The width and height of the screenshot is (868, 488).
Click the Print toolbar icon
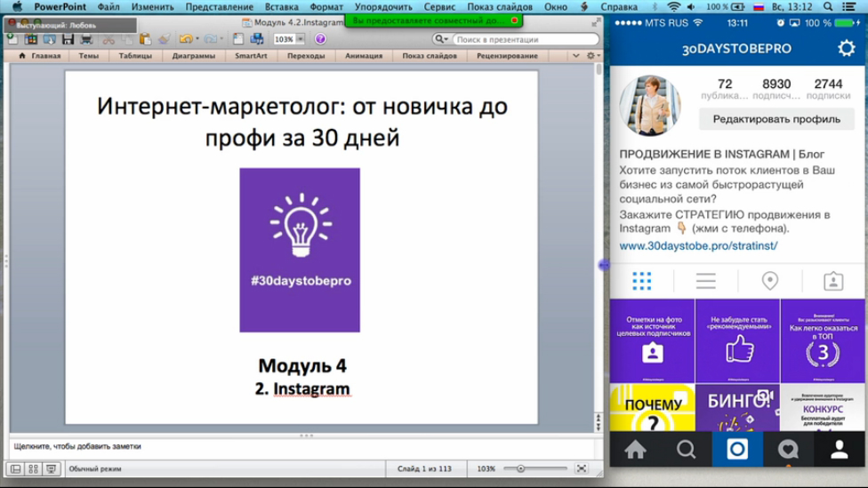pos(86,39)
